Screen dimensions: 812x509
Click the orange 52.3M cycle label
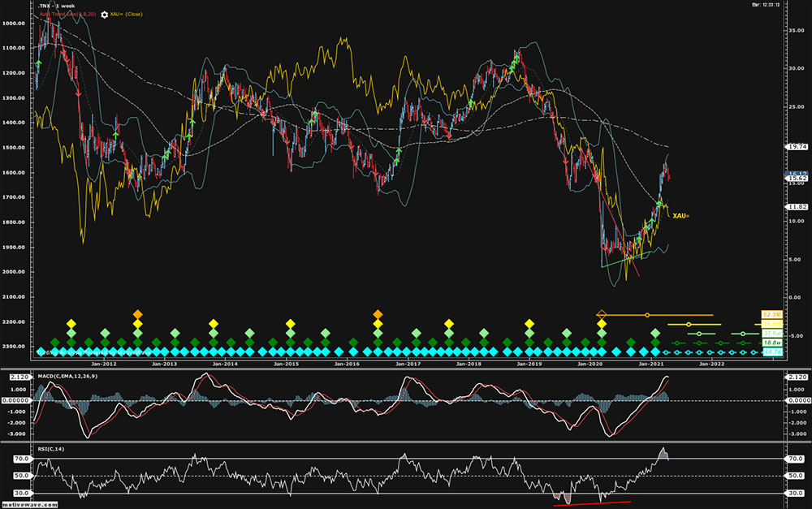click(x=771, y=314)
